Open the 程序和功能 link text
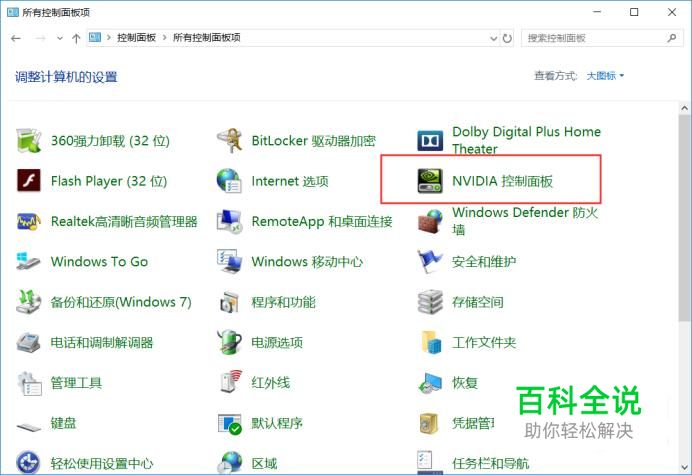This screenshot has height=475, width=692. click(283, 302)
